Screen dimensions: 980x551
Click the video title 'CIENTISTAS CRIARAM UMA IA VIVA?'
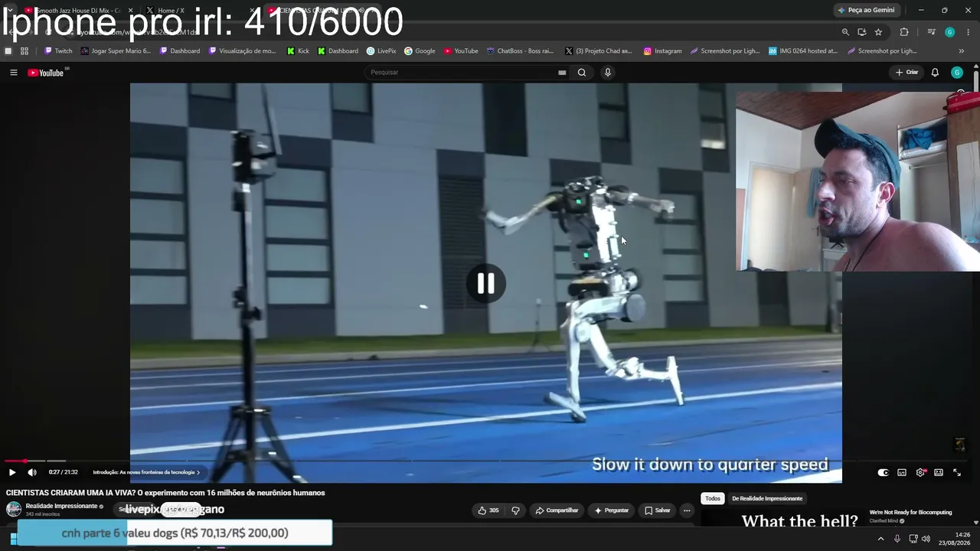click(x=165, y=493)
